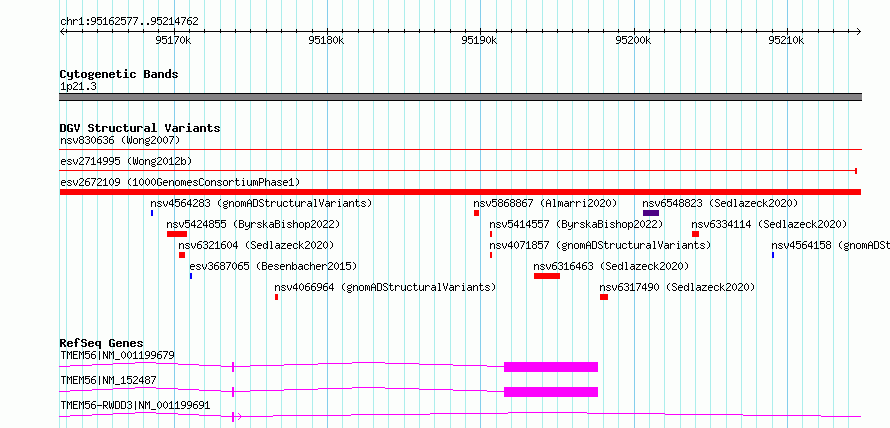The image size is (890, 428).
Task: Click label nsv6548823 (Sedlazeck2020)
Action: pos(720,203)
